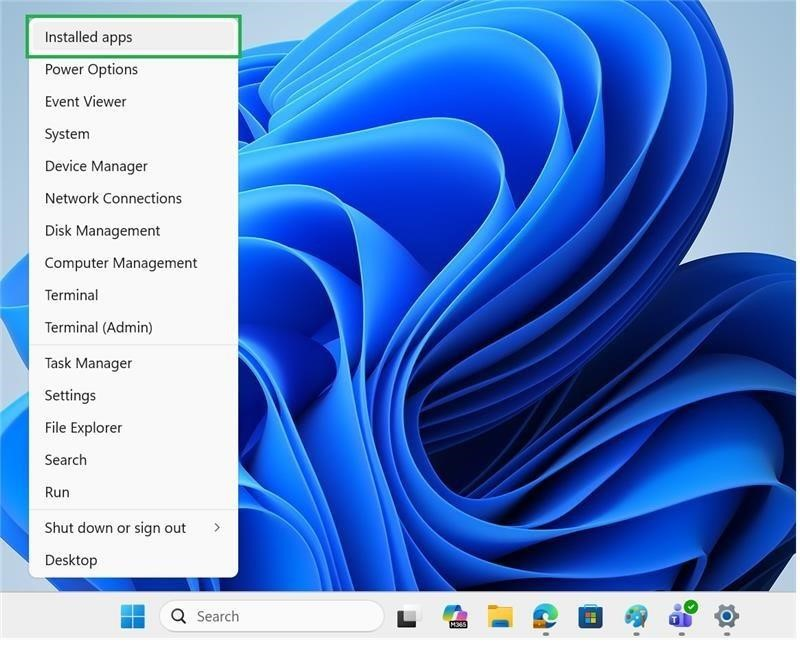Launch Paint from the taskbar
Screen dimensions: 800x646
[636, 616]
